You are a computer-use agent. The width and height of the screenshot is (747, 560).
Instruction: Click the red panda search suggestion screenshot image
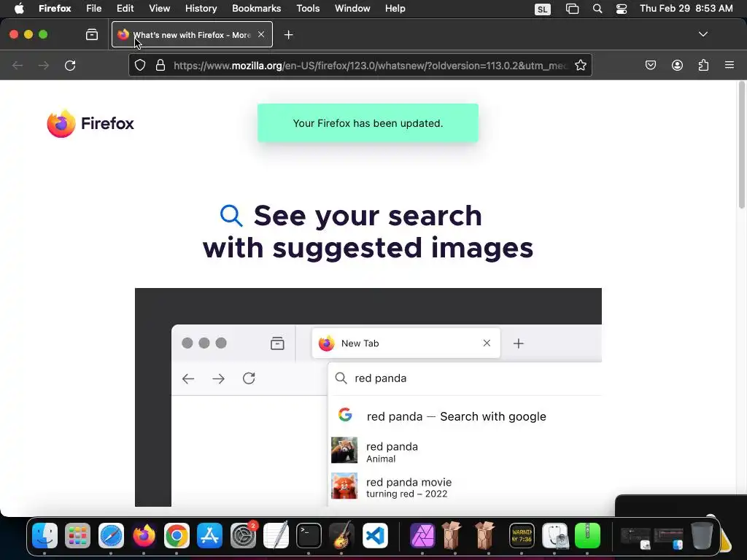[x=368, y=397]
